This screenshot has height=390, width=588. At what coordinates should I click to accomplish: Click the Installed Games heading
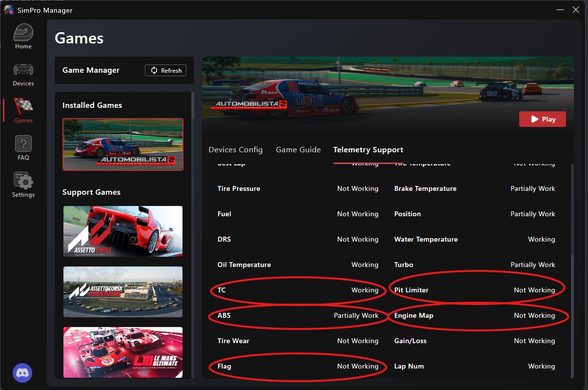coord(92,105)
